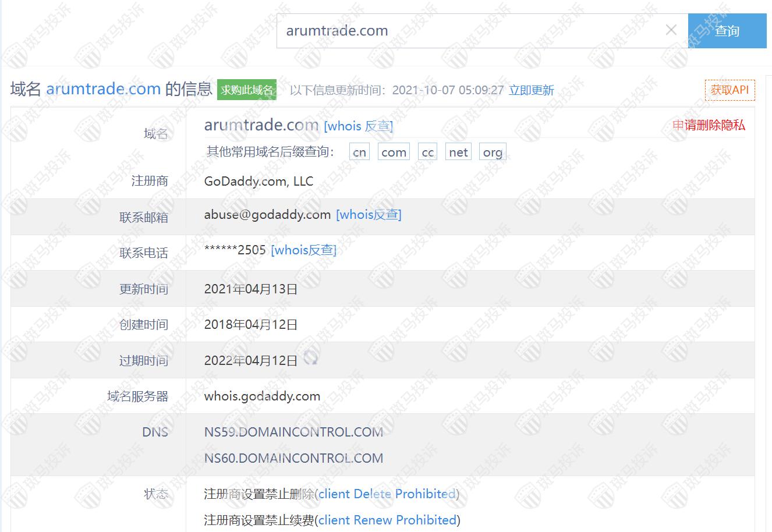The height and width of the screenshot is (532, 772).
Task: Select the com domain suffix
Action: pyautogui.click(x=394, y=152)
